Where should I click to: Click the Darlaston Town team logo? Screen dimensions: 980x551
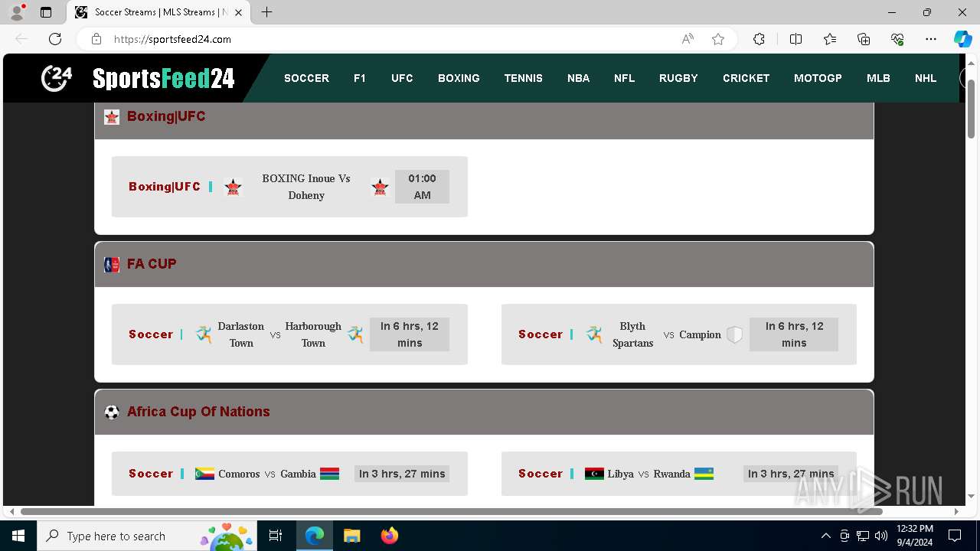(x=204, y=334)
